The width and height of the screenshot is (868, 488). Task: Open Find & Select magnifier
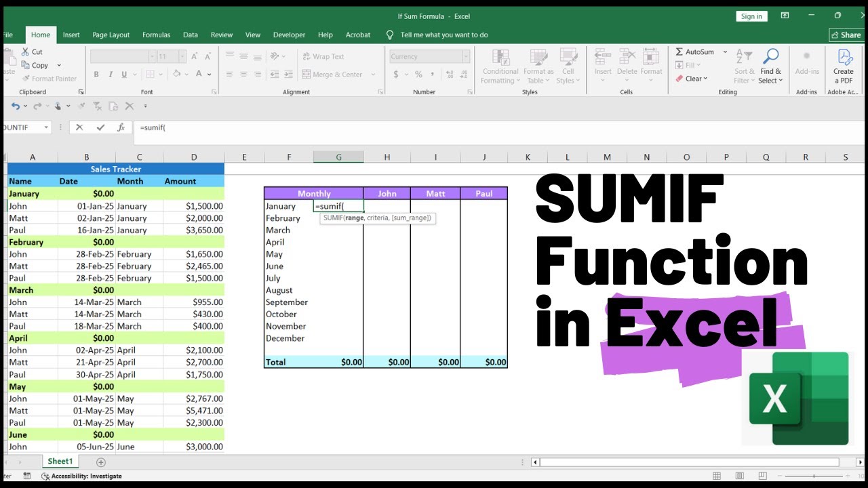[770, 57]
